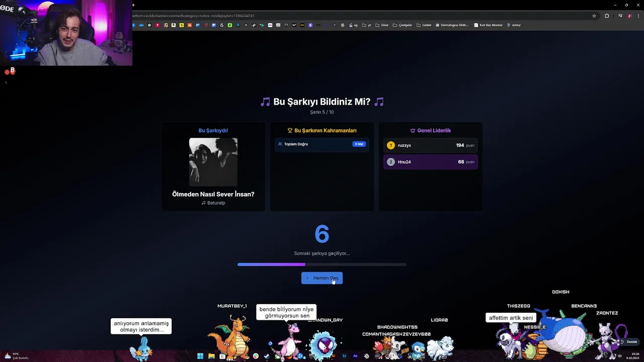Click the browser address bar URL
This screenshot has height=362, width=644.
coord(194,16)
